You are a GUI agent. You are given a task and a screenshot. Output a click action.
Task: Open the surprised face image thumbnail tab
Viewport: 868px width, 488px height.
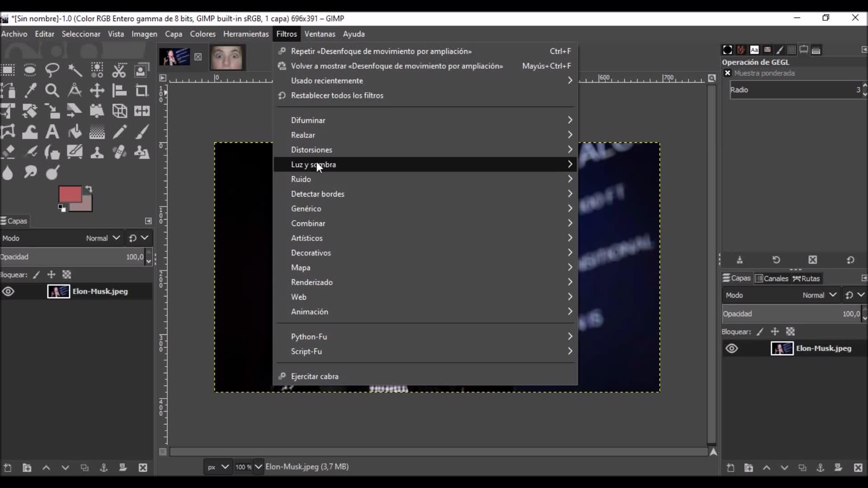point(227,57)
